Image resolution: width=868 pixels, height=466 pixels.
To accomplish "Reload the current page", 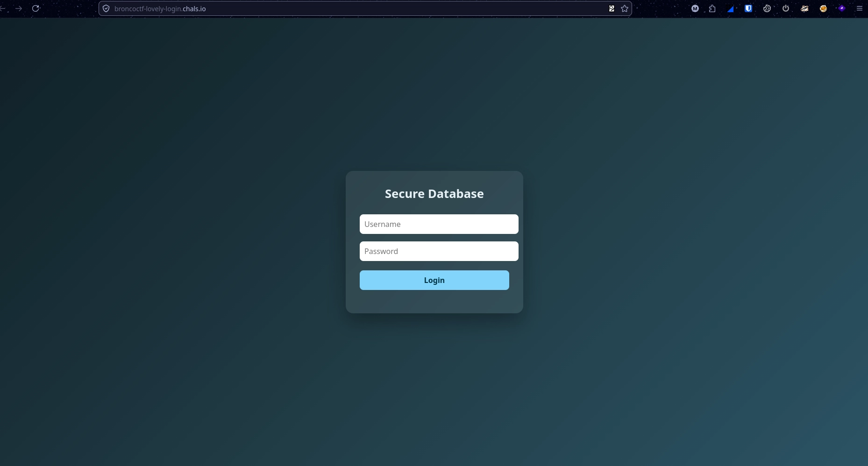I will pos(36,8).
